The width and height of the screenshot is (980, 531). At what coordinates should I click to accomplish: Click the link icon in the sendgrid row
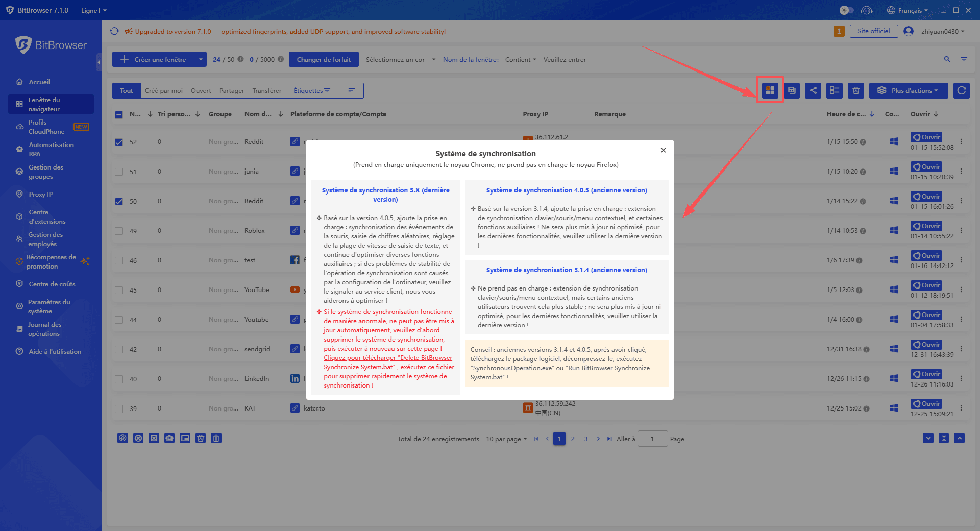[x=295, y=349]
